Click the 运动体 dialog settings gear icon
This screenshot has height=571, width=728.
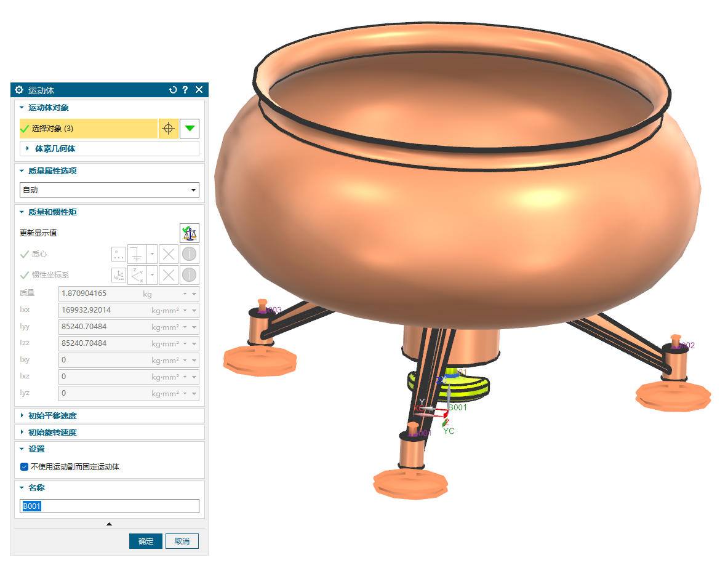click(x=19, y=90)
